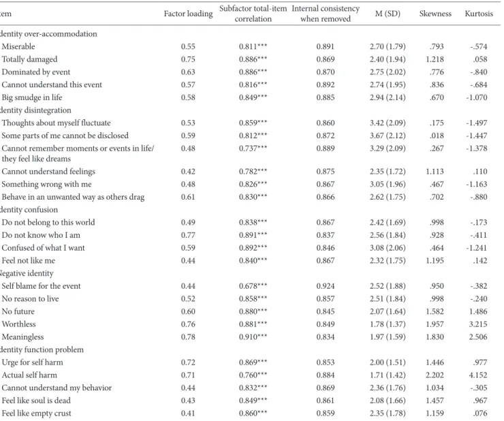Click skewness value .018
Screen dimensions: 504x421
click(437, 136)
